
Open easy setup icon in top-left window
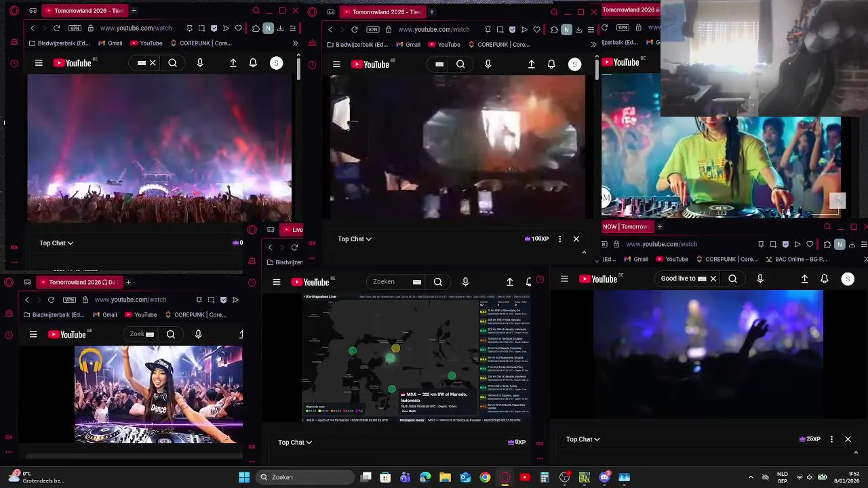coord(292,28)
